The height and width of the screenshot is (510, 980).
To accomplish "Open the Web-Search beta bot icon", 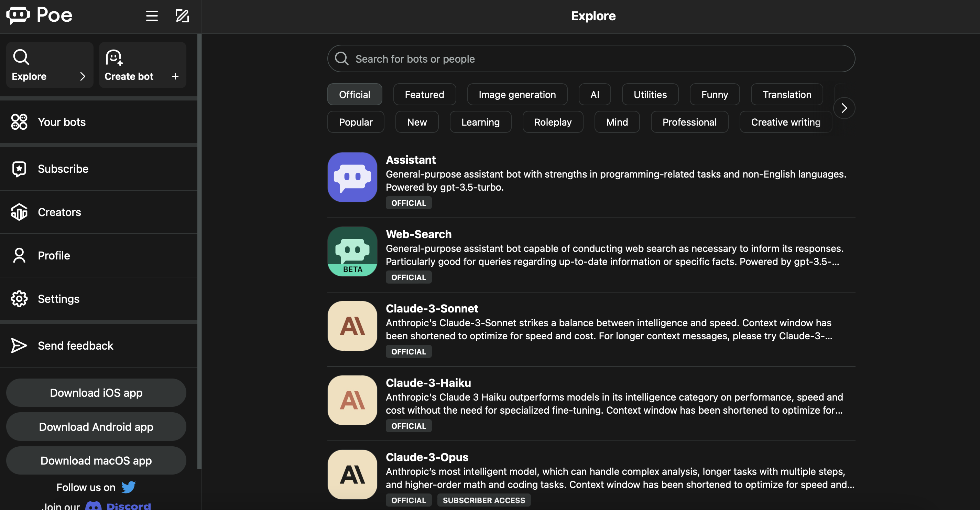I will point(352,251).
